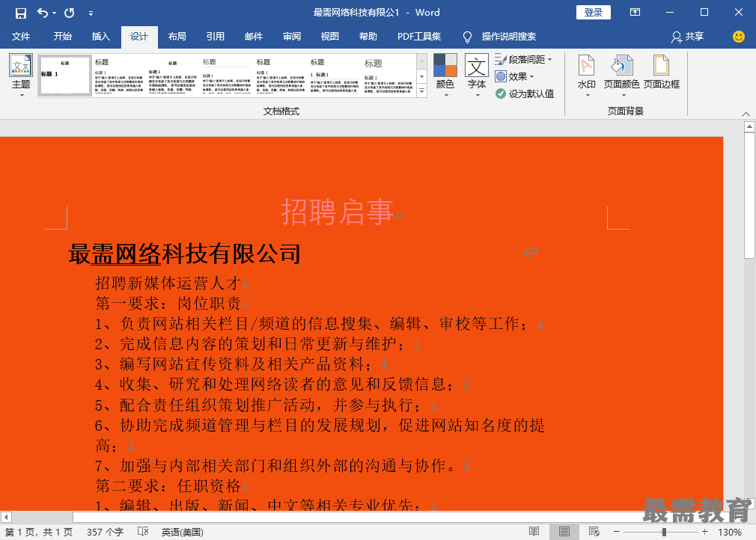The image size is (756, 540).
Task: Click the proofing spell-check status icon
Action: tap(143, 531)
